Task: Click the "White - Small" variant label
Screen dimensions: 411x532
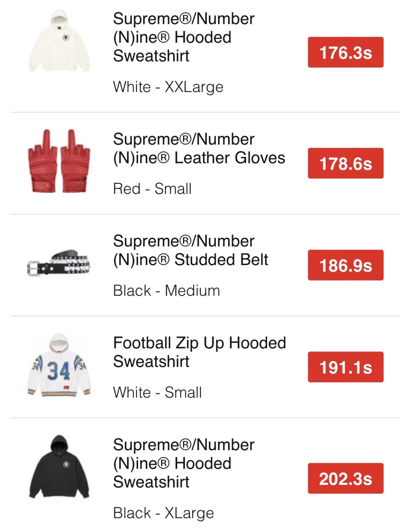Action: [158, 392]
